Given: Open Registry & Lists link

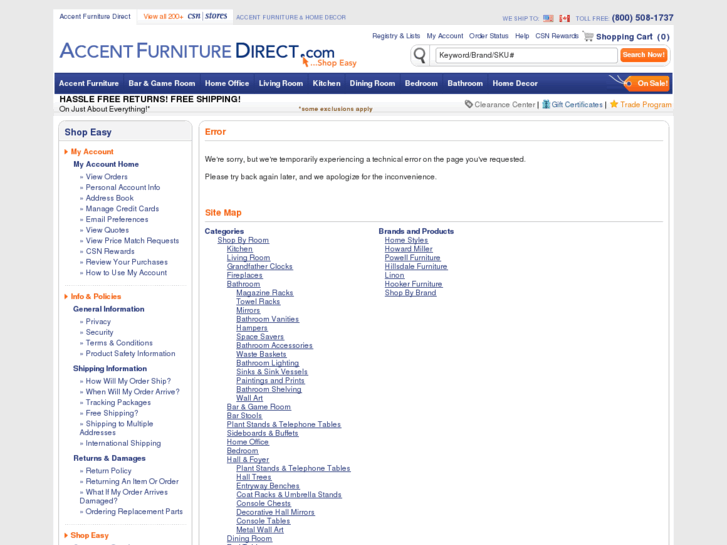Looking at the screenshot, I should (396, 36).
